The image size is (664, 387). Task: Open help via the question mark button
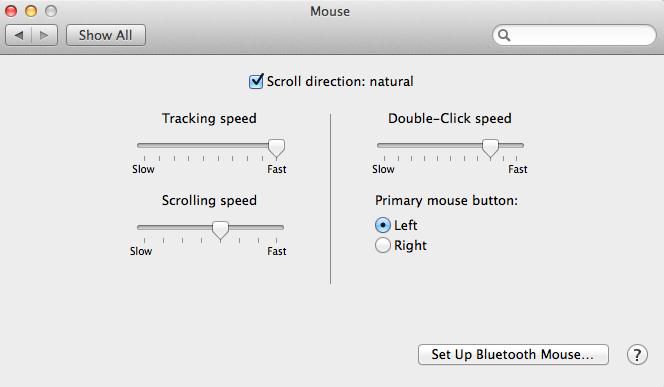[637, 355]
